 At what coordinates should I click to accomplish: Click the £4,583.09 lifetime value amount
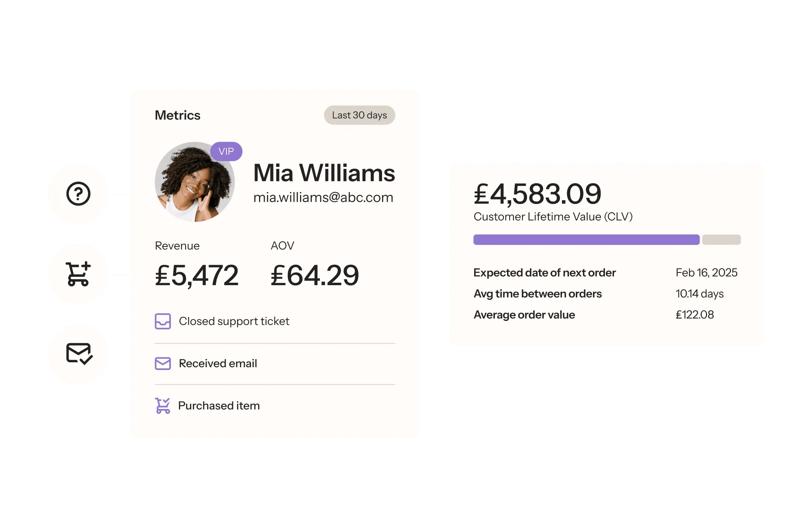(x=538, y=194)
